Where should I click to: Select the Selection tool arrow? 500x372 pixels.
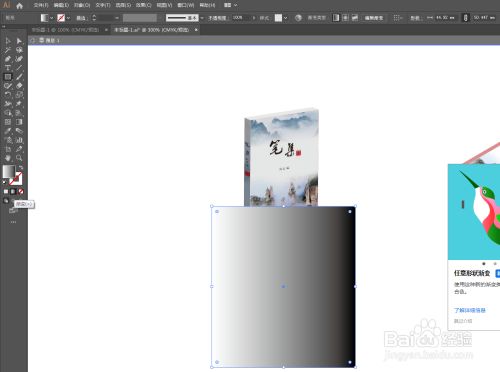pos(8,41)
